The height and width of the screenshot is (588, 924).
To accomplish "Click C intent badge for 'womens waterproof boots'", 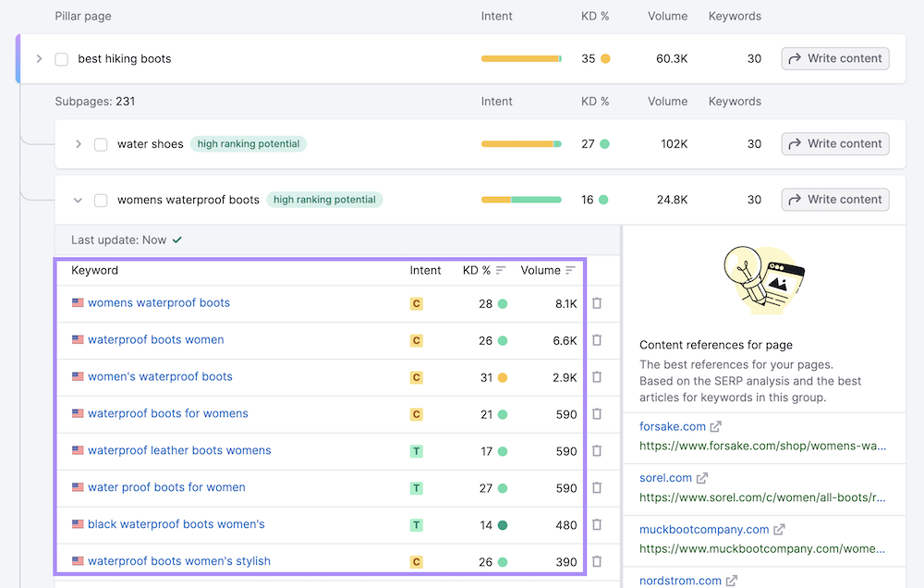I will pos(416,304).
